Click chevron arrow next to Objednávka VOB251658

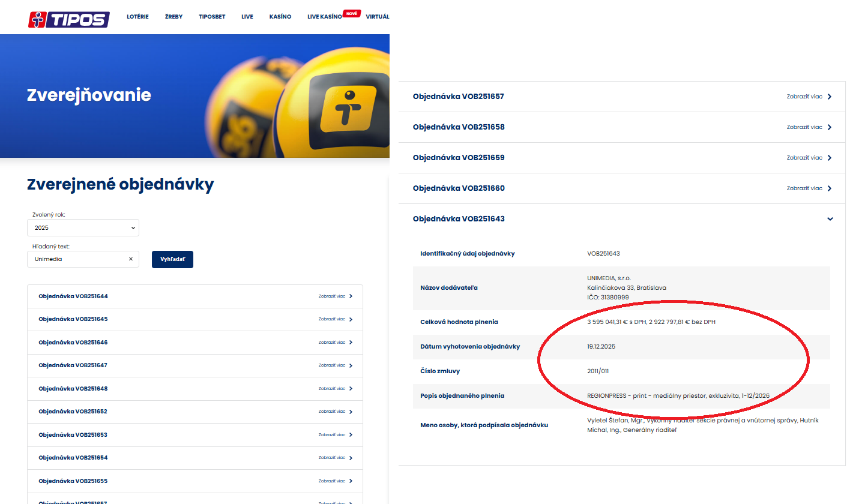830,127
